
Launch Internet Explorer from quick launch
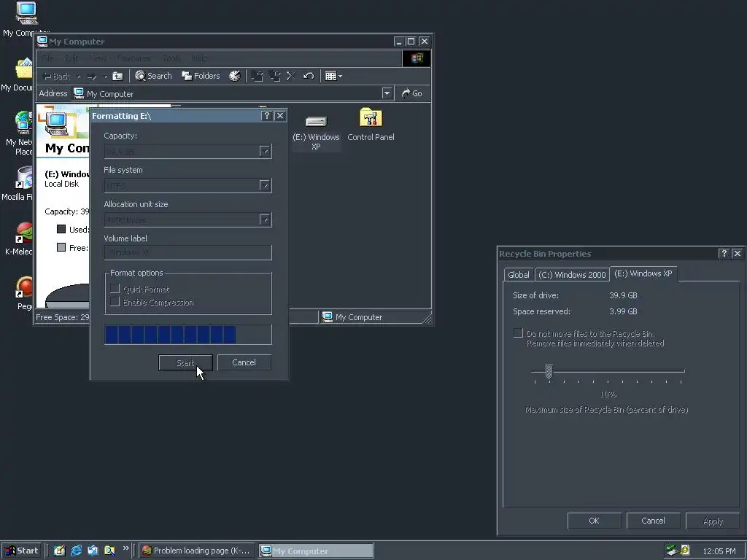click(x=76, y=551)
